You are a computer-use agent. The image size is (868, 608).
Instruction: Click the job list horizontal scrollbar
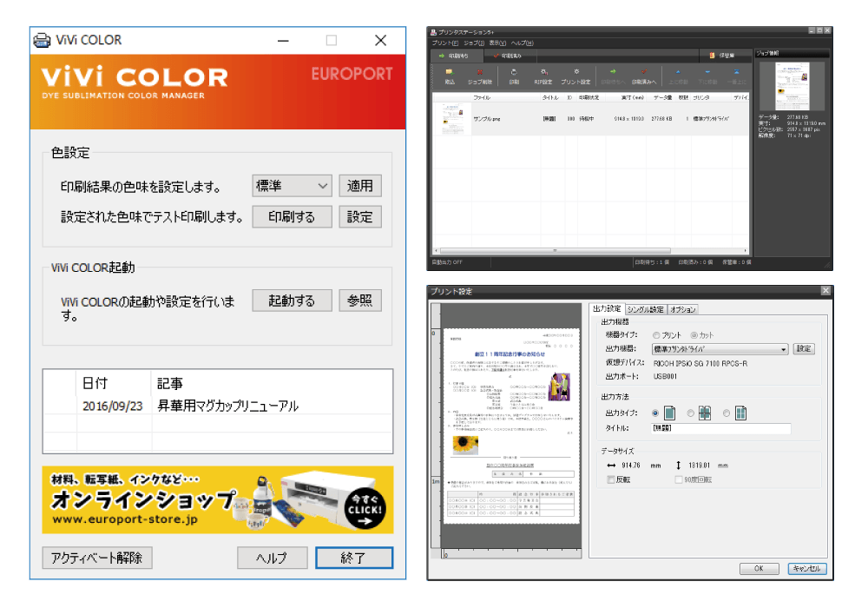[590, 251]
